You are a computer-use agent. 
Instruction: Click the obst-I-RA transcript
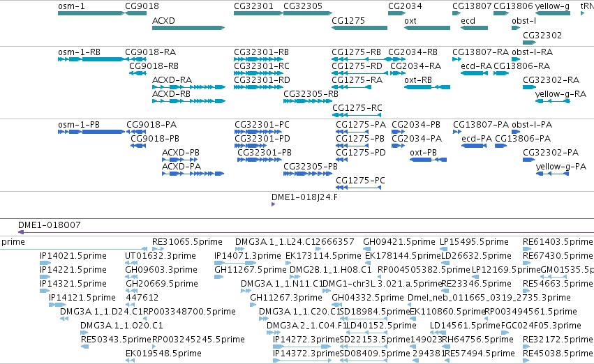point(516,59)
